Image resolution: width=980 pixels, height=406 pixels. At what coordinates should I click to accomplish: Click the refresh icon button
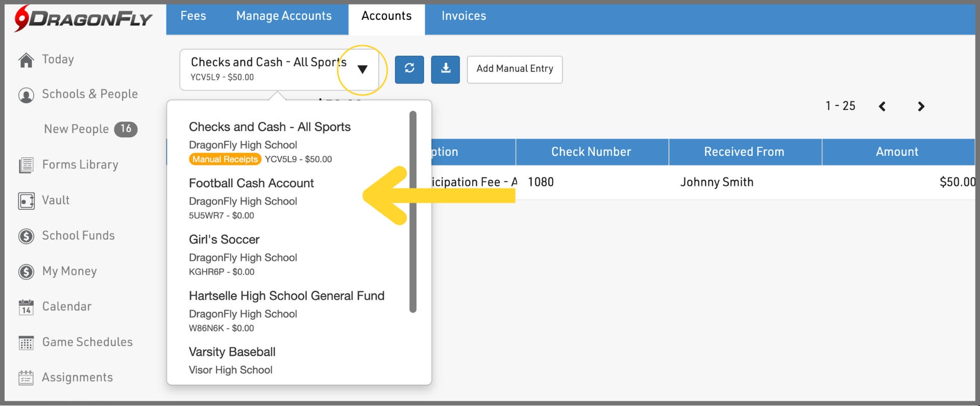click(x=409, y=69)
